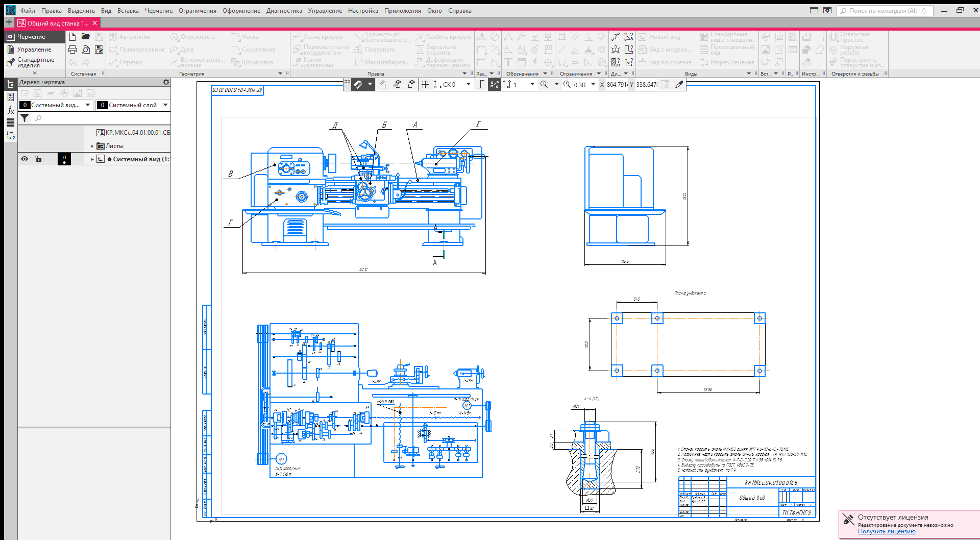980x540 pixels.
Task: Open the Диагностика menu
Action: click(284, 11)
